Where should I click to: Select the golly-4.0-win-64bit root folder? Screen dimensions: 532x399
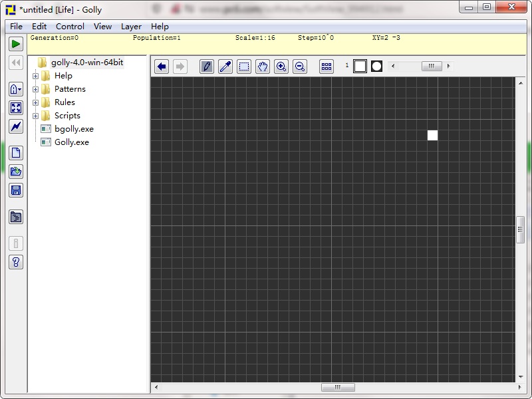click(87, 63)
